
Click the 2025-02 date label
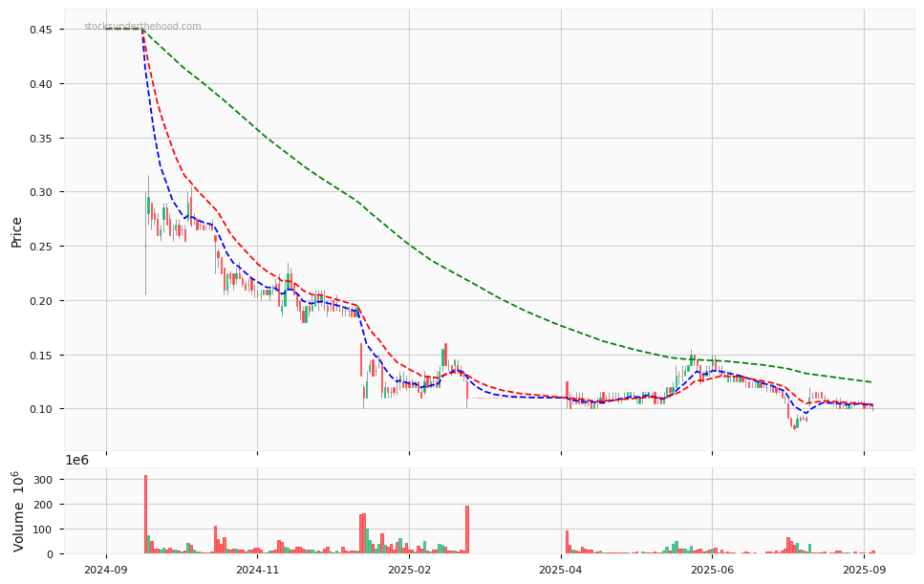(409, 570)
